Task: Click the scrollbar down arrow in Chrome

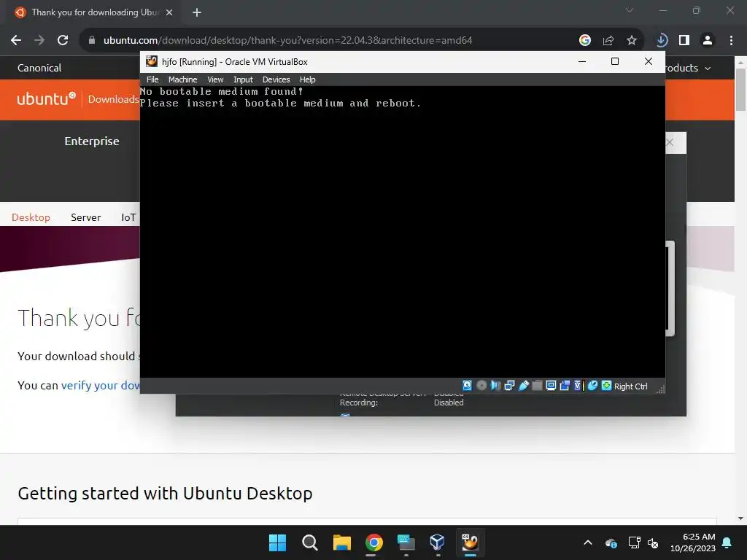Action: coord(741,518)
